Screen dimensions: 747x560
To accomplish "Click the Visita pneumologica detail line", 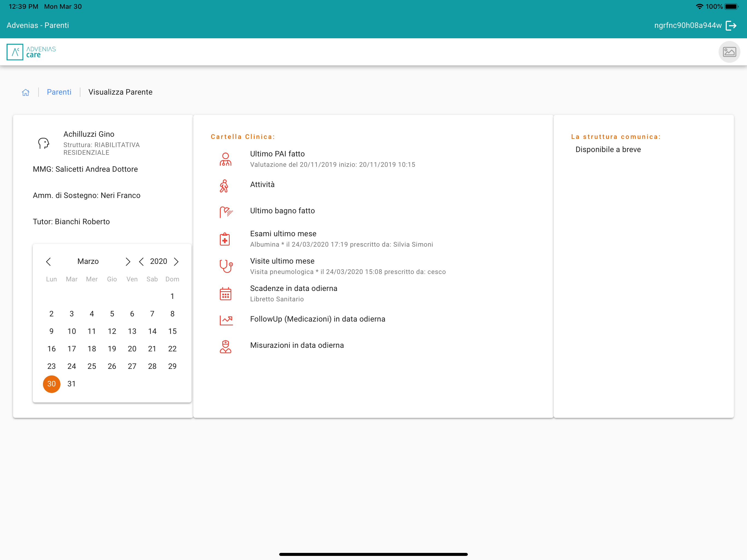I will (348, 272).
